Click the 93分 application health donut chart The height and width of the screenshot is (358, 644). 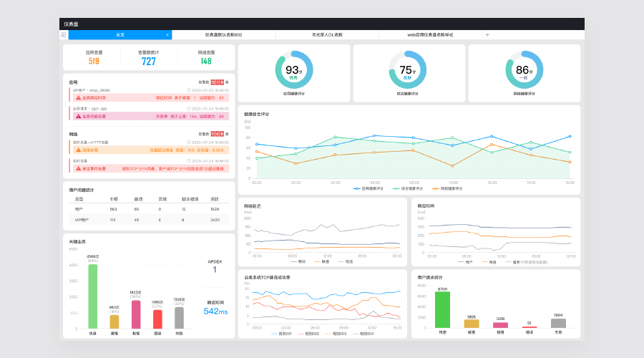(x=294, y=70)
